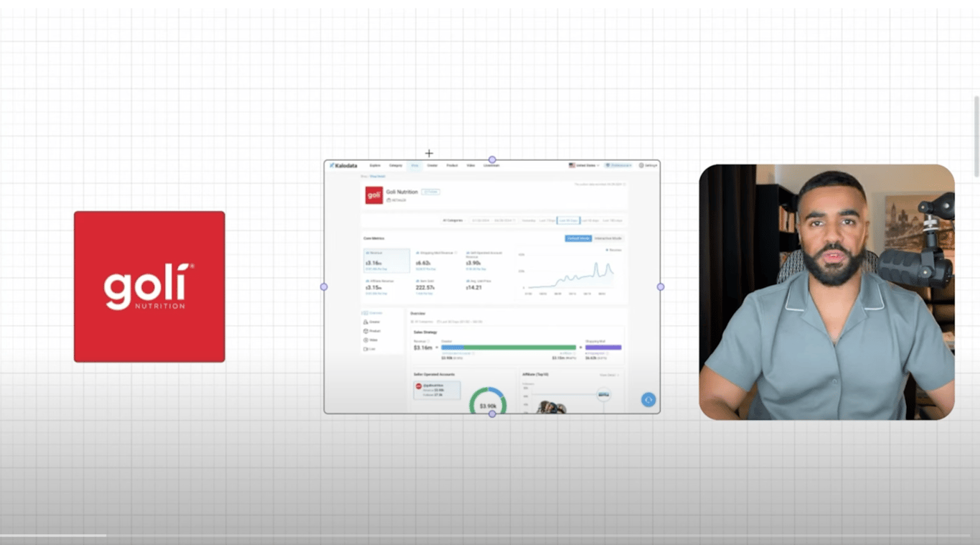Click the Professional plan badge
This screenshot has width=980, height=545.
[x=618, y=165]
